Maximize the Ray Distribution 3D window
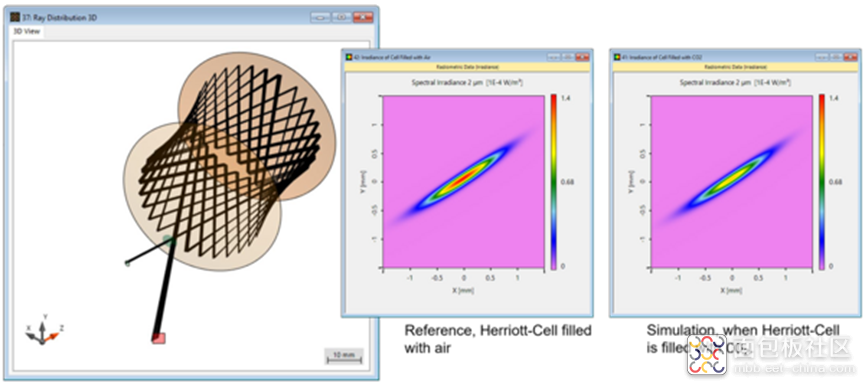 342,17
